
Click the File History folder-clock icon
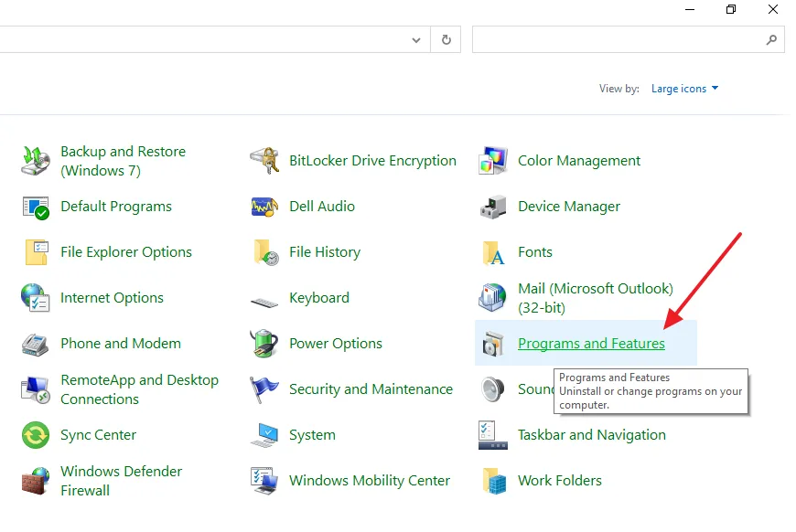[x=265, y=252]
